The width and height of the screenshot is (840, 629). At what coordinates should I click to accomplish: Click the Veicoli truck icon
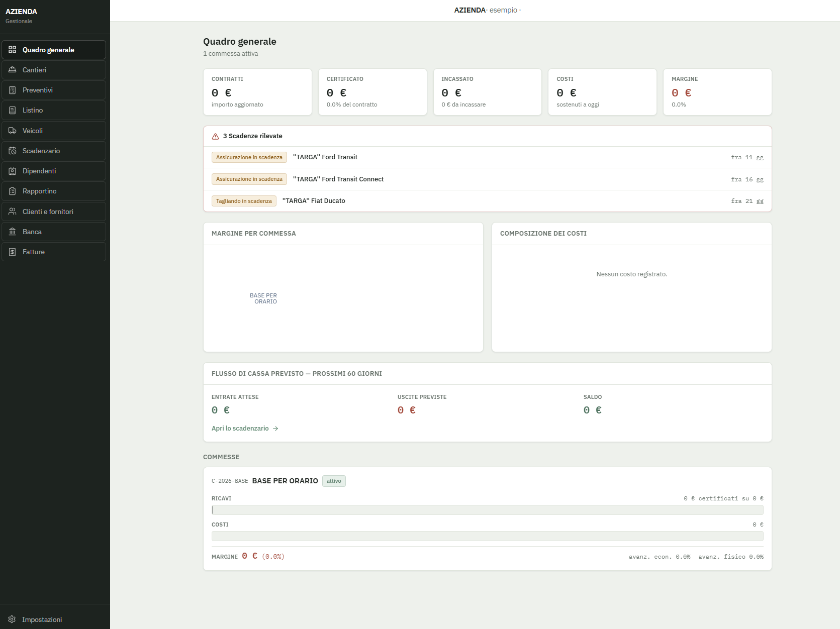(13, 131)
